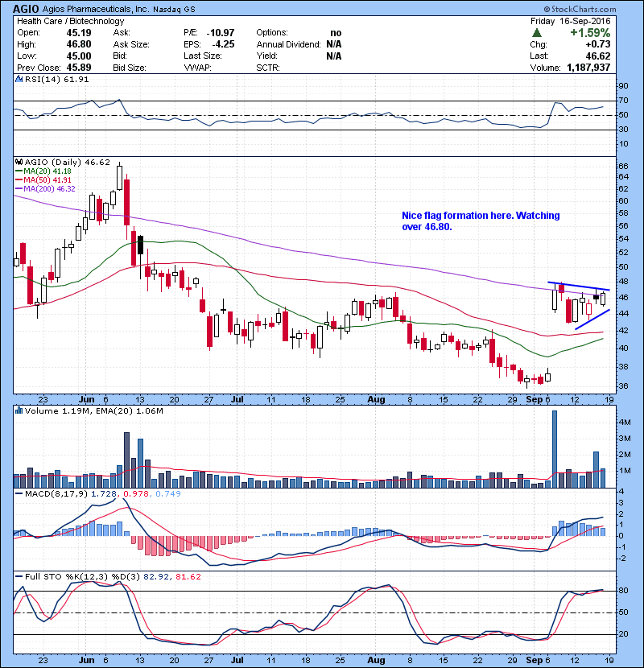Viewport: 644px width, 668px height.
Task: Click the -2 label on the MACD axis
Action: (621, 559)
